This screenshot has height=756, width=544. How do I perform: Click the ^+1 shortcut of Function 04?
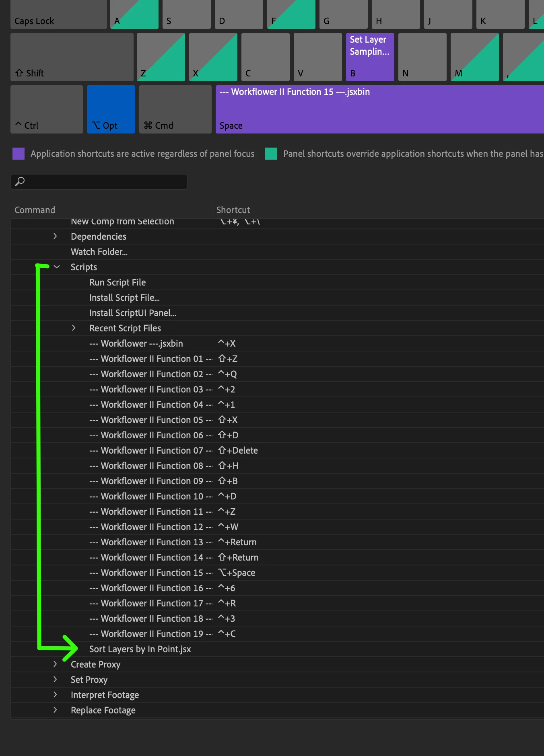[227, 405]
